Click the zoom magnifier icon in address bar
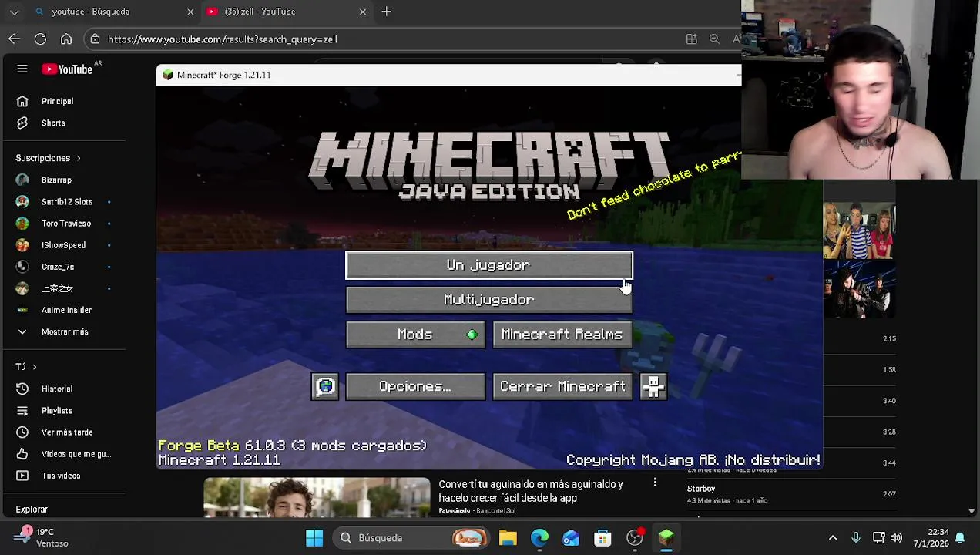980x555 pixels. click(x=715, y=39)
